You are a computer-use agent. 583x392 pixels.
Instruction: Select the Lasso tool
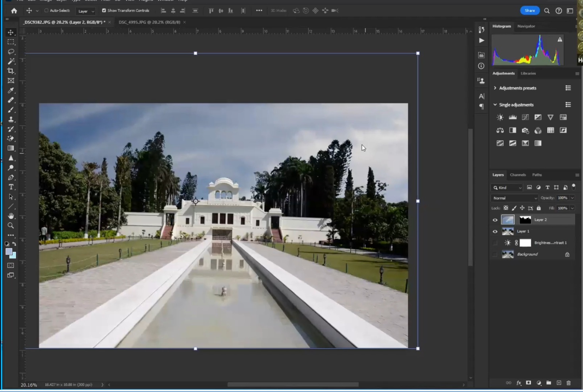tap(11, 52)
